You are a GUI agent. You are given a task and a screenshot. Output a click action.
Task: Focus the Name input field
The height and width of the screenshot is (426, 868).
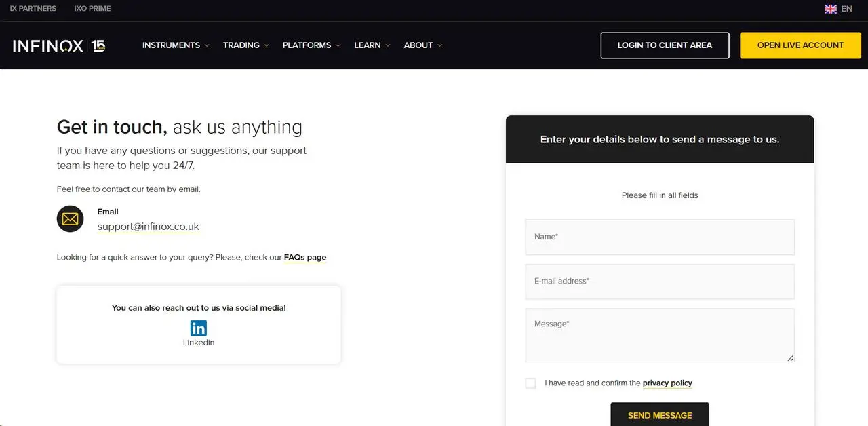660,237
